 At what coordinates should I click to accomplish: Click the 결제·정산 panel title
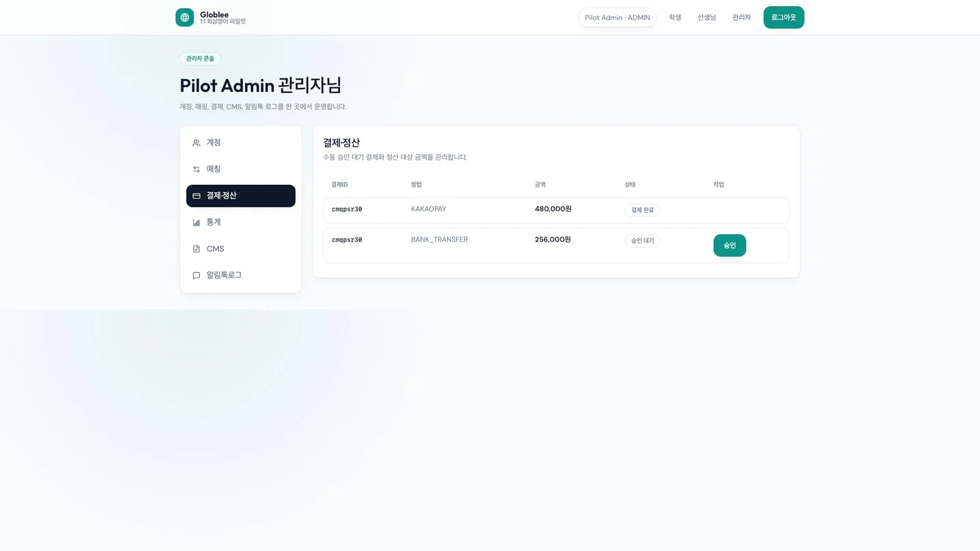click(x=341, y=143)
